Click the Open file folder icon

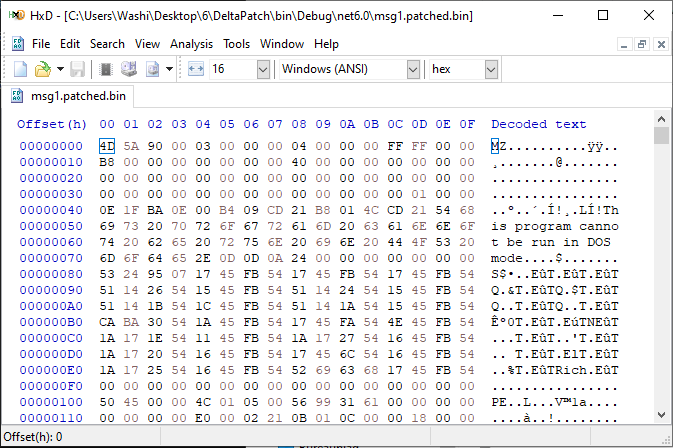tap(42, 69)
